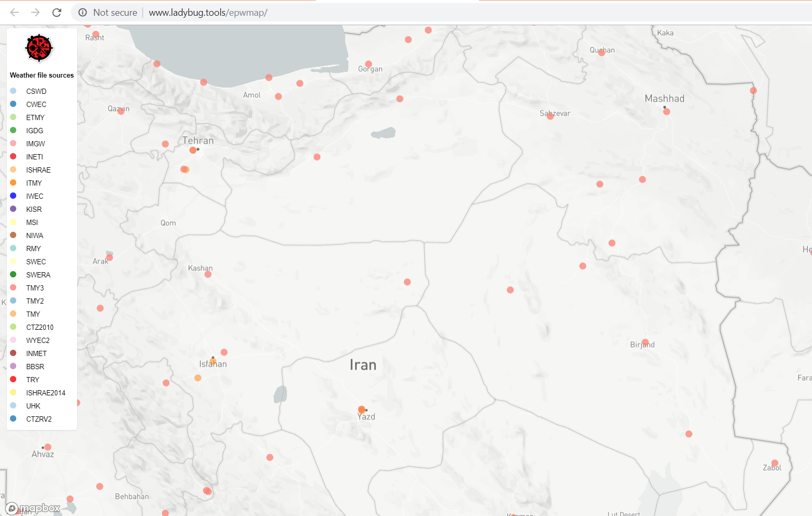Click the station marker at Birjand
The image size is (812, 516).
(x=645, y=342)
